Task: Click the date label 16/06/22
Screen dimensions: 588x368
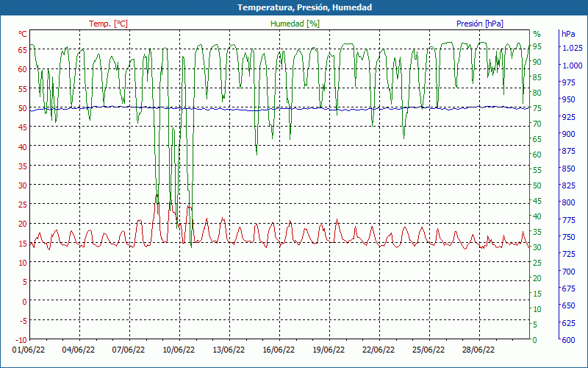Action: point(279,350)
